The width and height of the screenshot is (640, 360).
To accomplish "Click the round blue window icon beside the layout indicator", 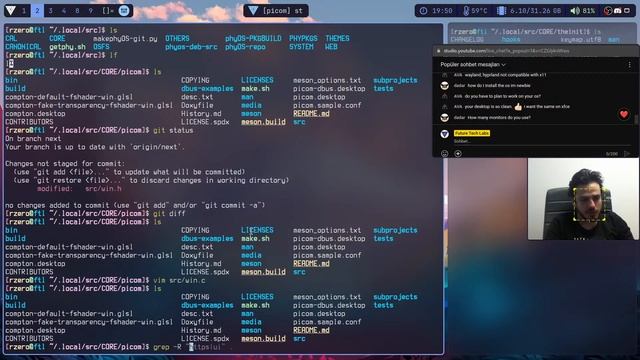I will pyautogui.click(x=124, y=11).
